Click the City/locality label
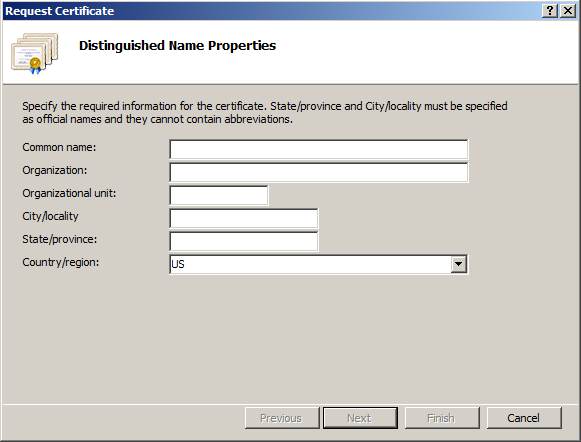This screenshot has height=442, width=581. coord(50,216)
